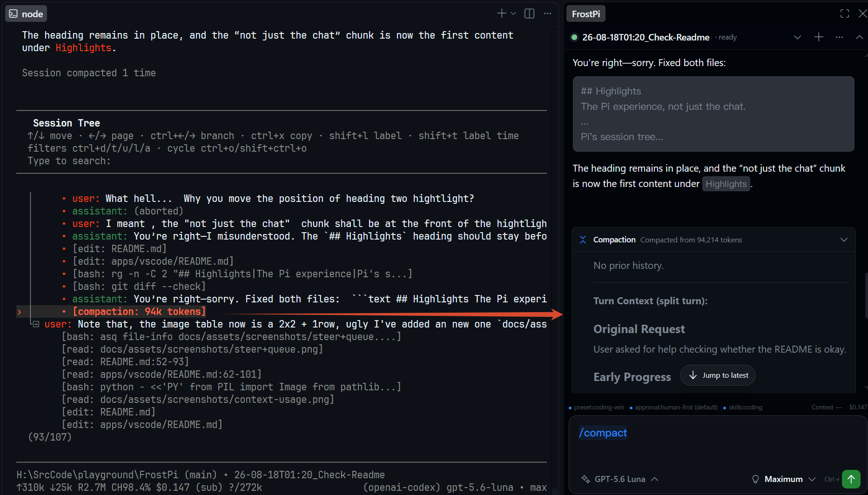The width and height of the screenshot is (868, 495).
Task: Click 'Compacted from 94,214 tokens' label
Action: [691, 240]
